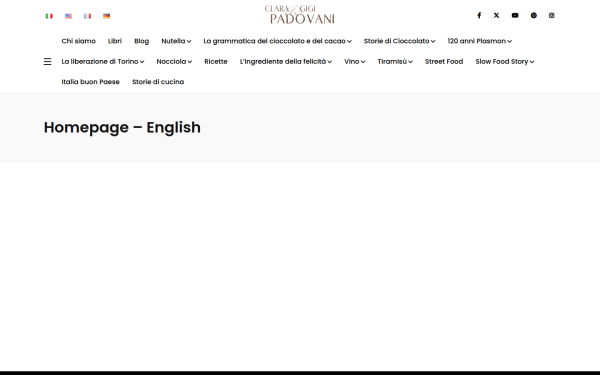This screenshot has width=600, height=375.
Task: Go to Storie di cucina
Action: (x=158, y=82)
